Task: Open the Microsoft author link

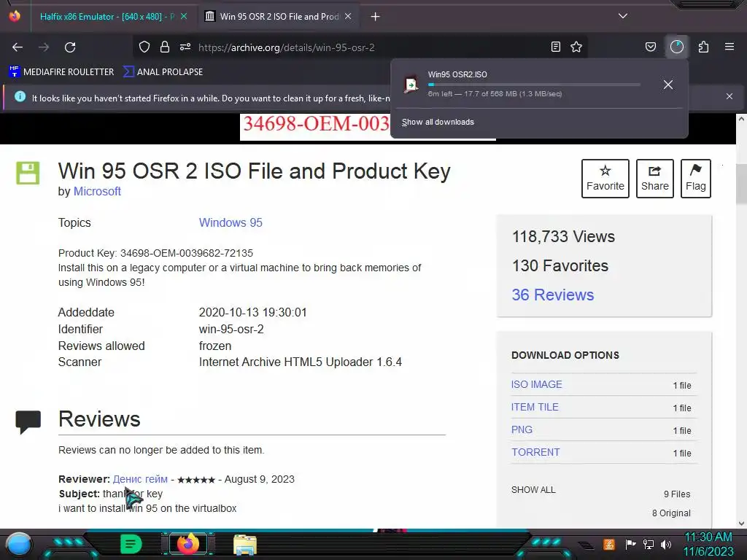Action: pyautogui.click(x=97, y=192)
